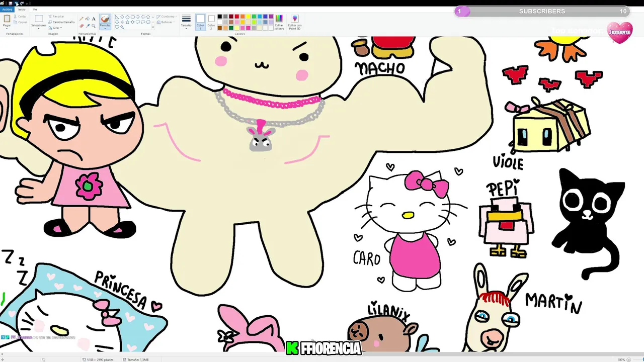Select the Fill with color bucket tool
644x362 pixels.
click(x=88, y=19)
